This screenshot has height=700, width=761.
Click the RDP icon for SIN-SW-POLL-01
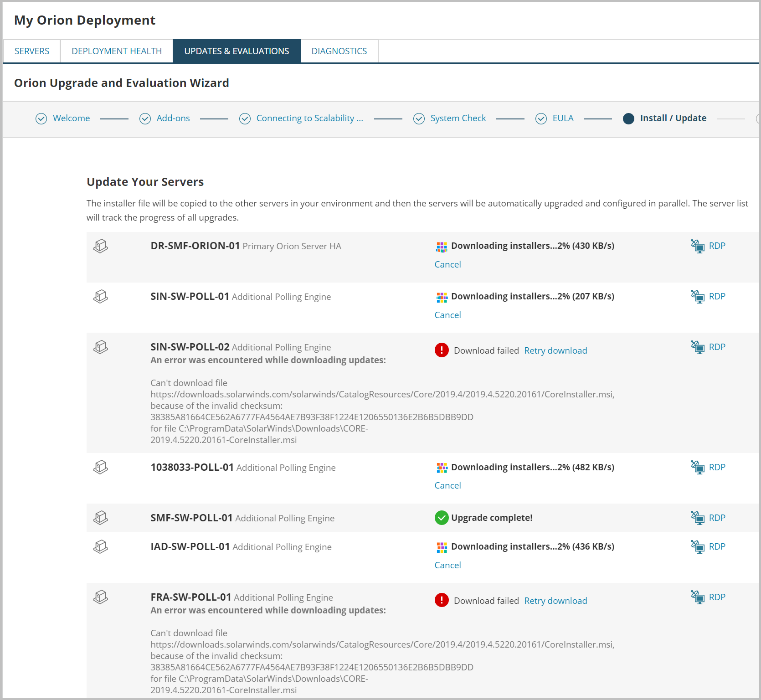pyautogui.click(x=698, y=297)
